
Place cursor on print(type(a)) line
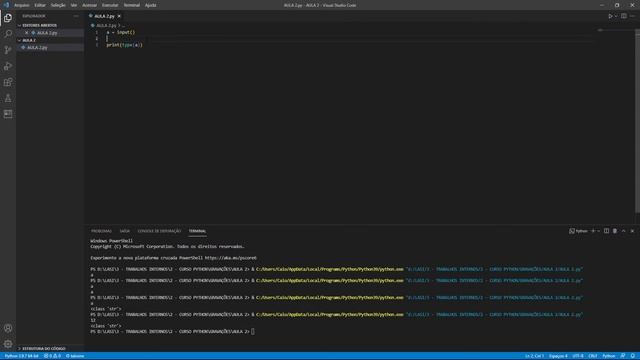click(124, 45)
